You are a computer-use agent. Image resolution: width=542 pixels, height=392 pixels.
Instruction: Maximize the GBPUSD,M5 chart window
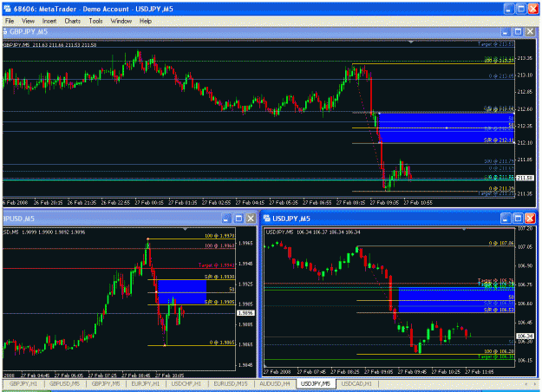[x=238, y=219]
